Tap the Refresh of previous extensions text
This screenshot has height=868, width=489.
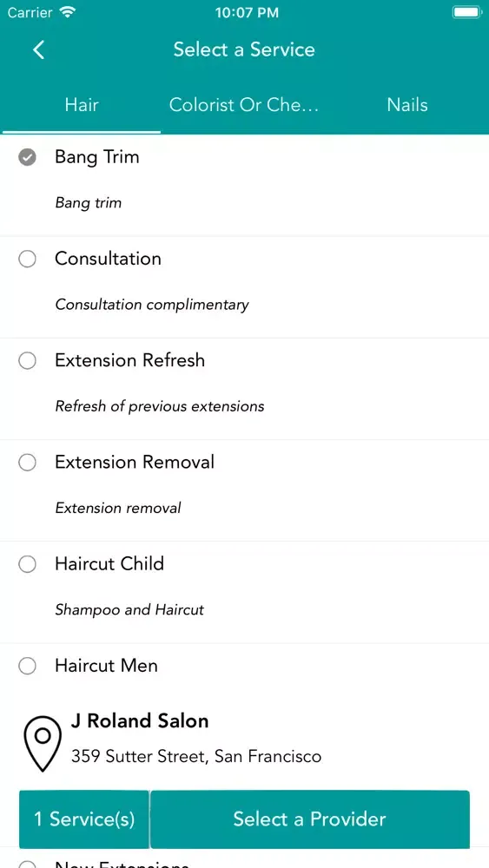[x=160, y=406]
